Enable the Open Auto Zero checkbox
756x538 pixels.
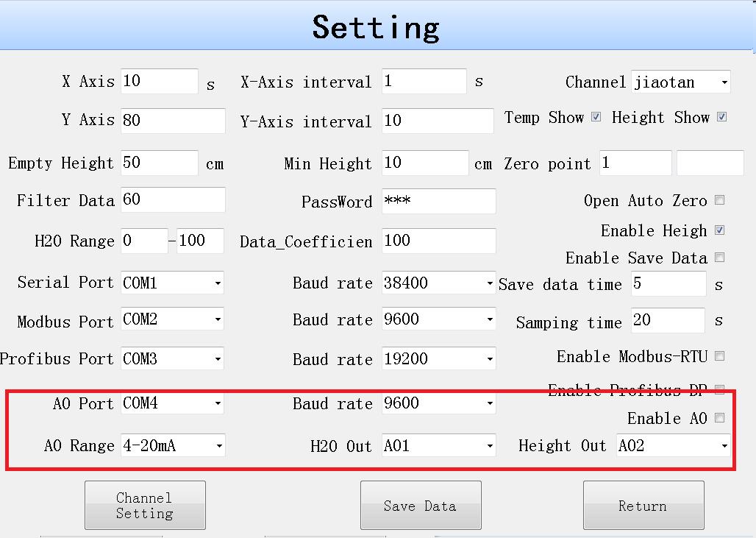coord(719,199)
